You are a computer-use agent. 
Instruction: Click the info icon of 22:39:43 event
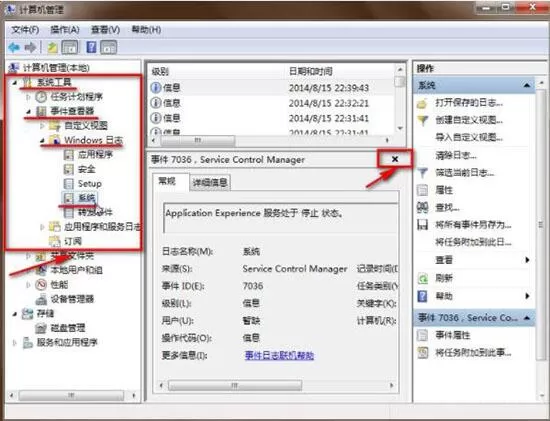tap(155, 87)
